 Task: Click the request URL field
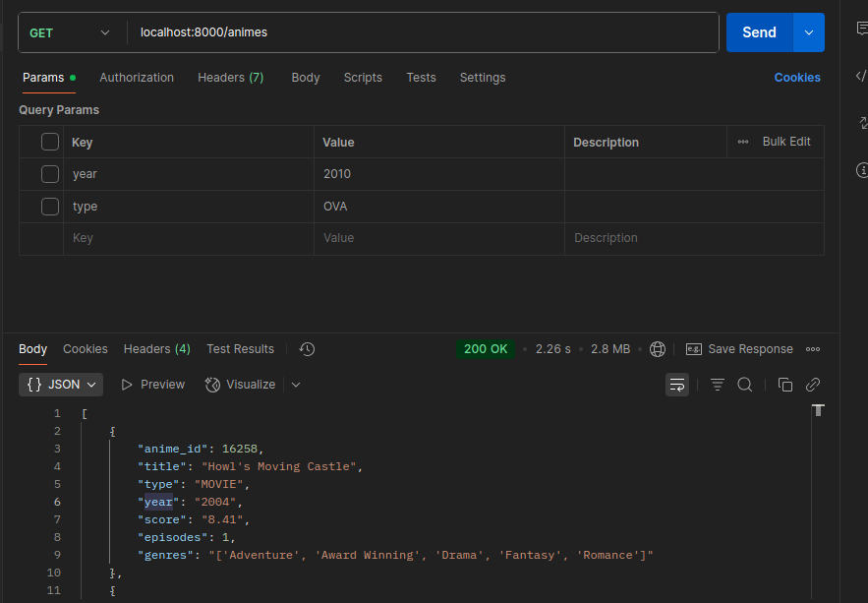(424, 32)
